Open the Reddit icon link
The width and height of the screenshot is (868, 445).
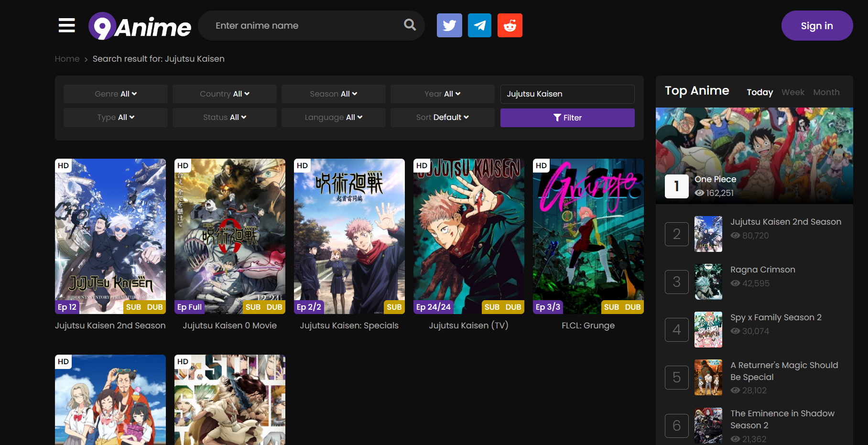tap(510, 25)
